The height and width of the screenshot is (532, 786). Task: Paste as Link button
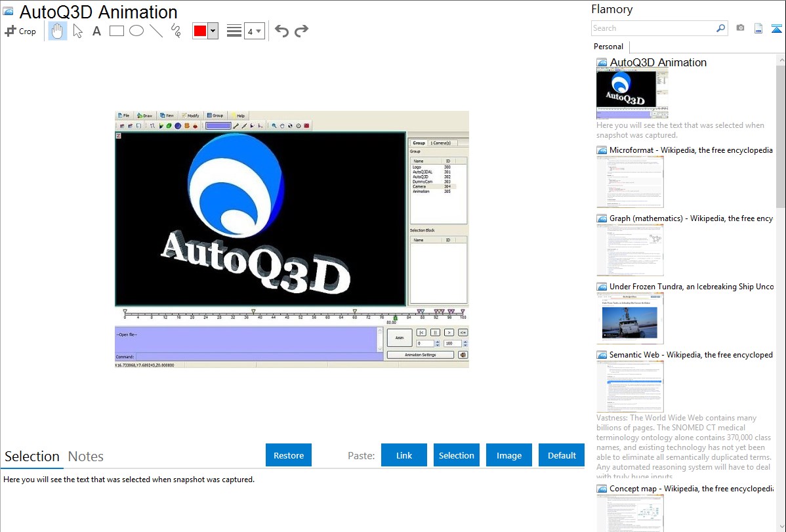click(404, 455)
